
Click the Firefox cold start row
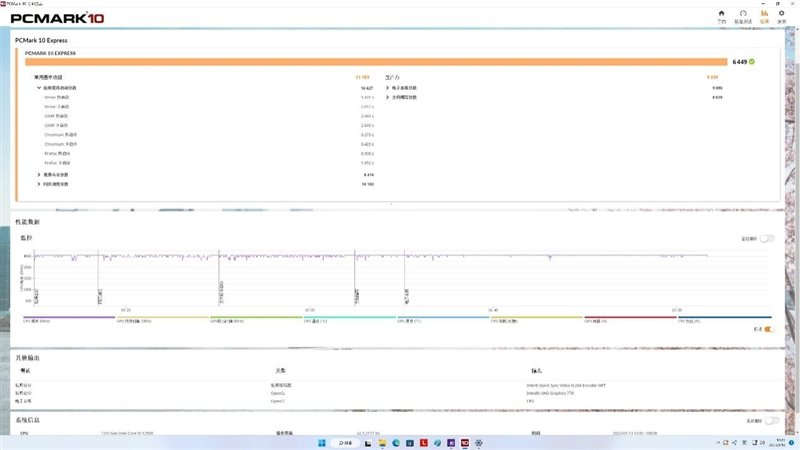tap(209, 163)
